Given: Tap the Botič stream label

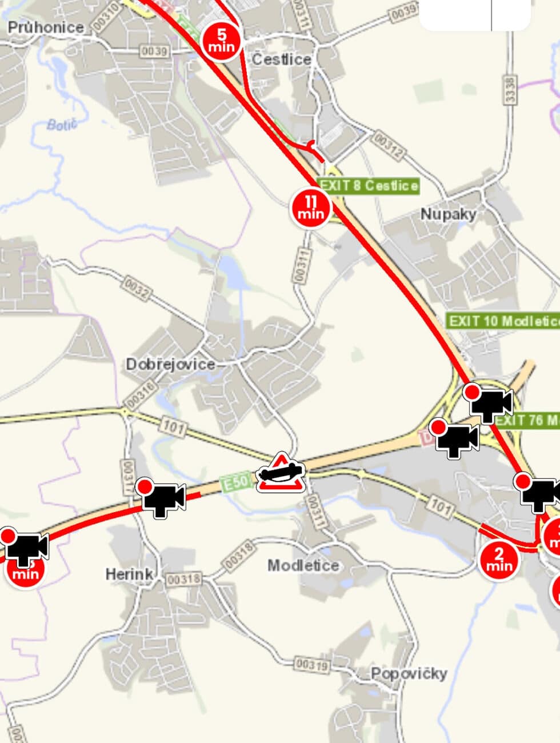Looking at the screenshot, I should [x=61, y=124].
